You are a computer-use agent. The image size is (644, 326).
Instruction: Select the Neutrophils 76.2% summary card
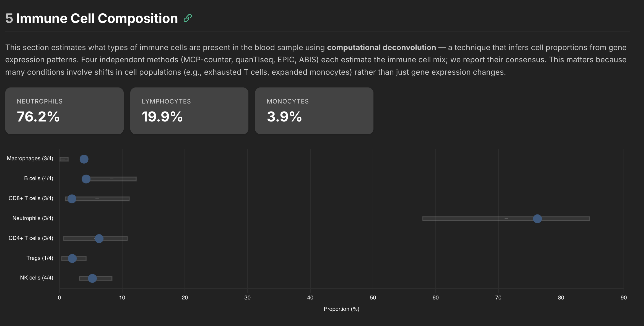(x=64, y=111)
